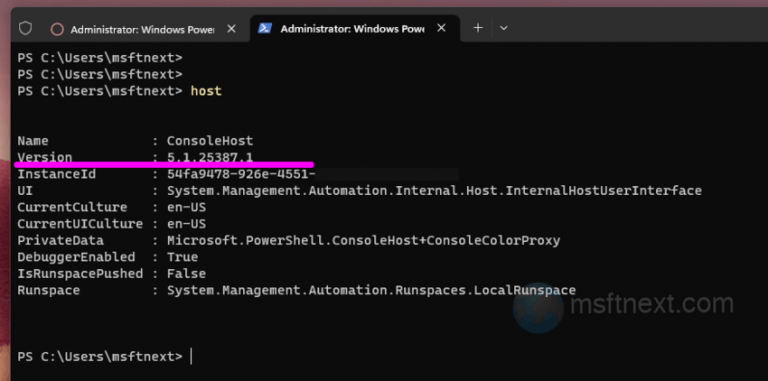Click the en-US value beside CurrentCulture
The image size is (768, 381).
click(x=187, y=207)
